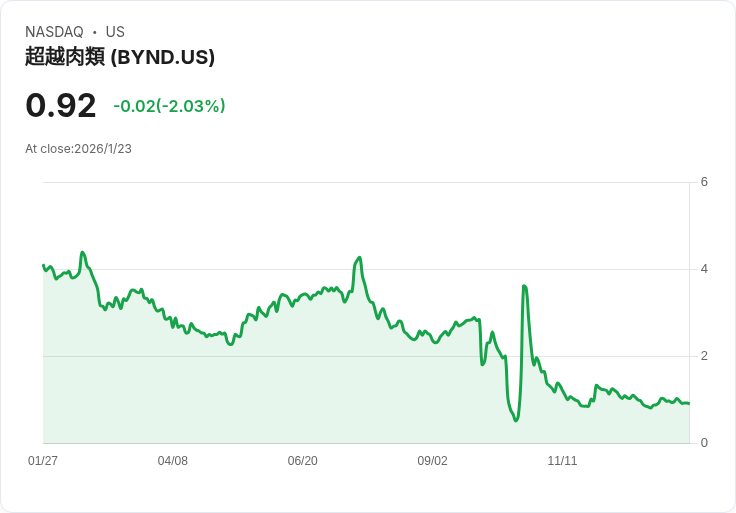
Task: Click the -0.02(-2.03%) price change text
Action: pyautogui.click(x=169, y=106)
